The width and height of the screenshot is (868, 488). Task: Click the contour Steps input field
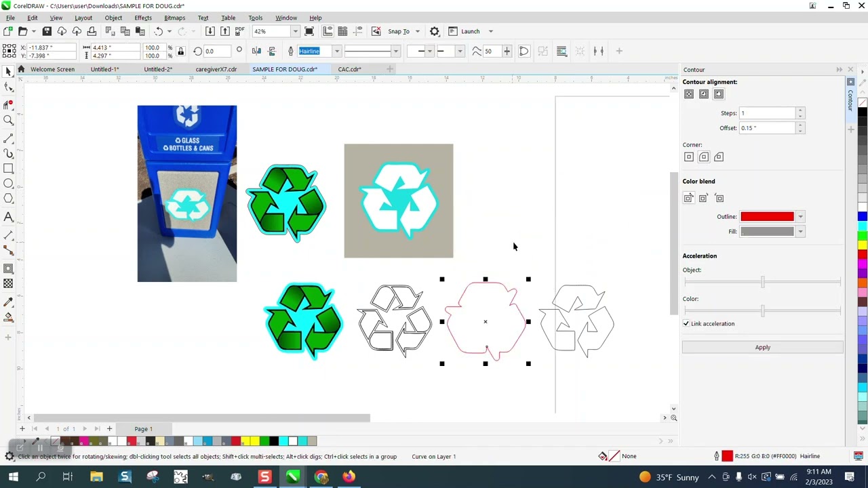(768, 113)
